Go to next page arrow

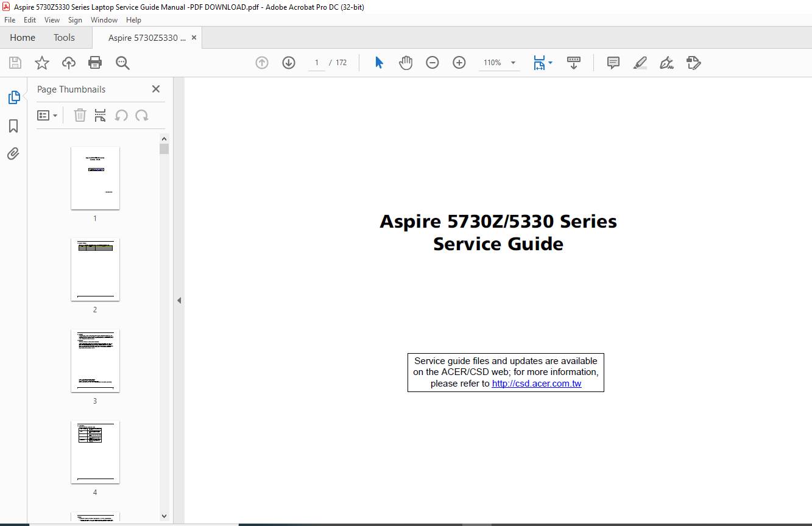point(289,63)
